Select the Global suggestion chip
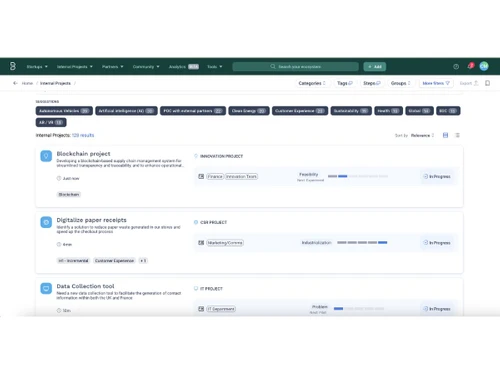 (x=419, y=111)
